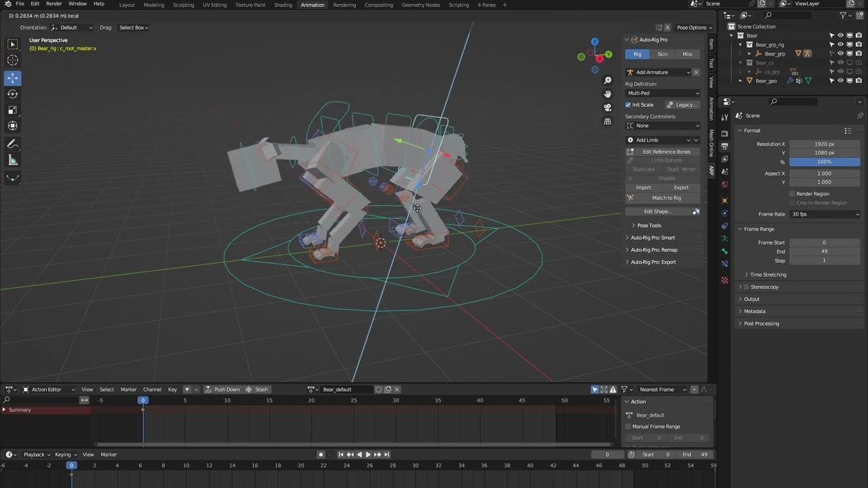Open the Frame Rate 30 fps dropdown
The width and height of the screenshot is (868, 488).
825,214
